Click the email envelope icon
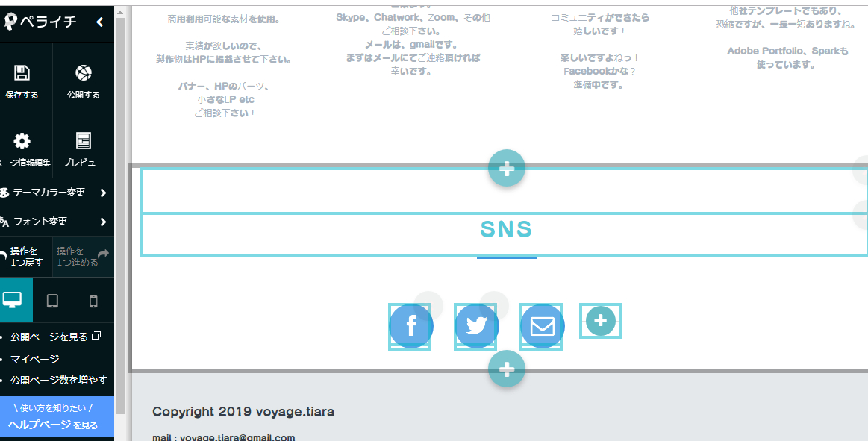This screenshot has height=441, width=868. point(542,326)
